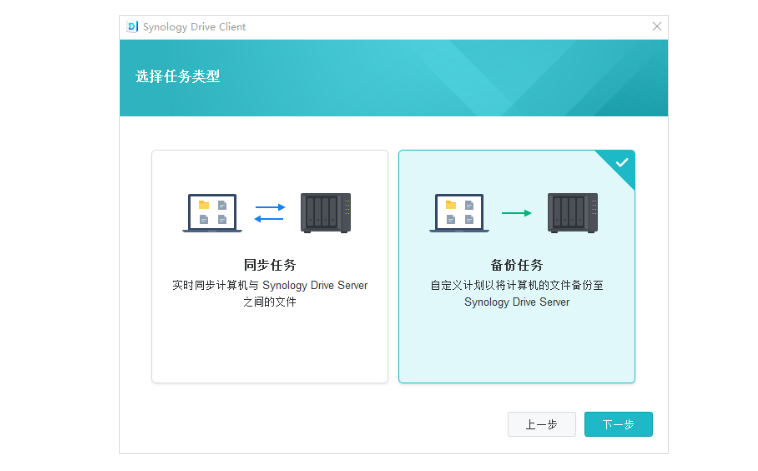Image resolution: width=758 pixels, height=471 pixels.
Task: Click the green one-way backup arrow icon
Action: pos(516,213)
